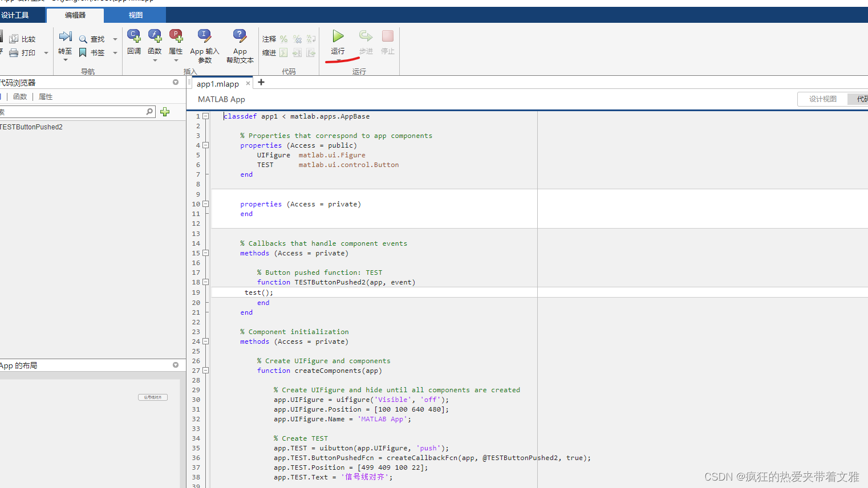This screenshot has width=868, height=488.
Task: Click the drag handle left of app1.mlapp tab
Action: click(x=189, y=83)
